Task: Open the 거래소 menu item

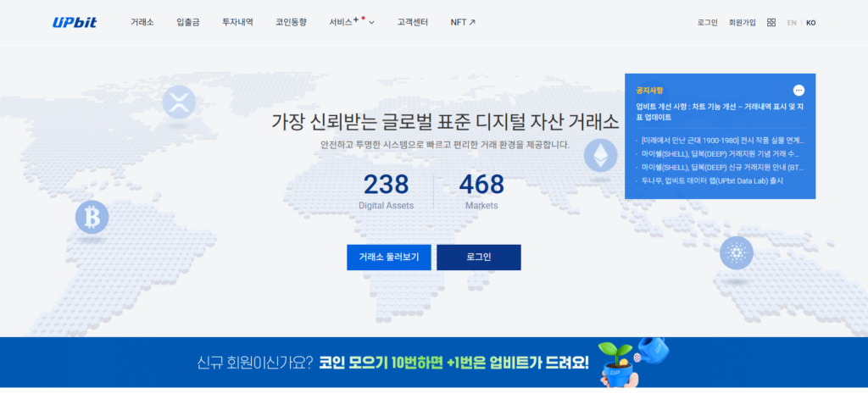Action: click(142, 22)
